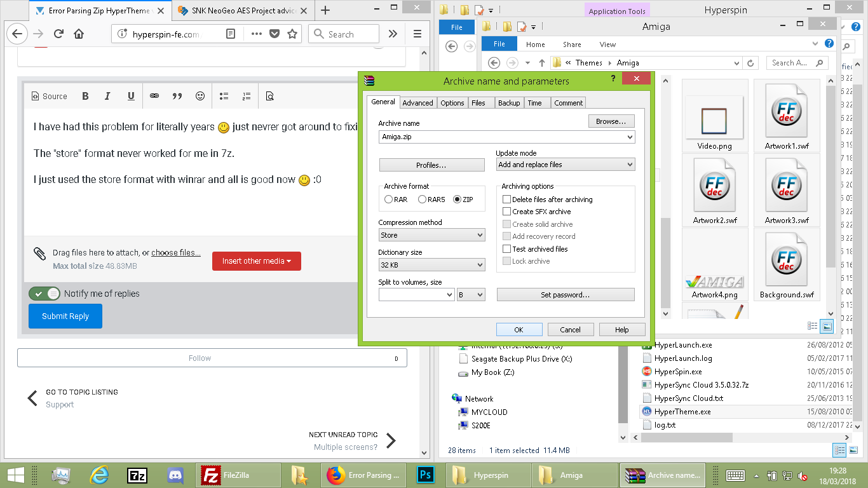Select the RAR archive format
Viewport: 868px width, 488px height.
(x=388, y=199)
